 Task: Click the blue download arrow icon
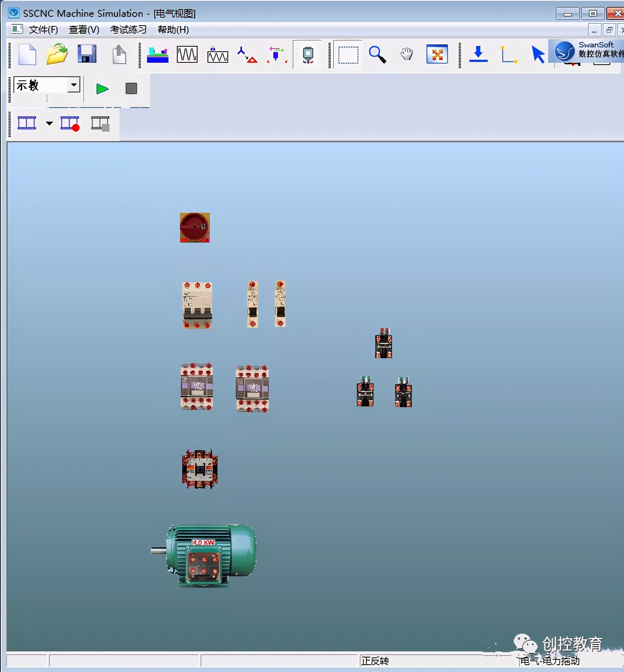tap(478, 54)
